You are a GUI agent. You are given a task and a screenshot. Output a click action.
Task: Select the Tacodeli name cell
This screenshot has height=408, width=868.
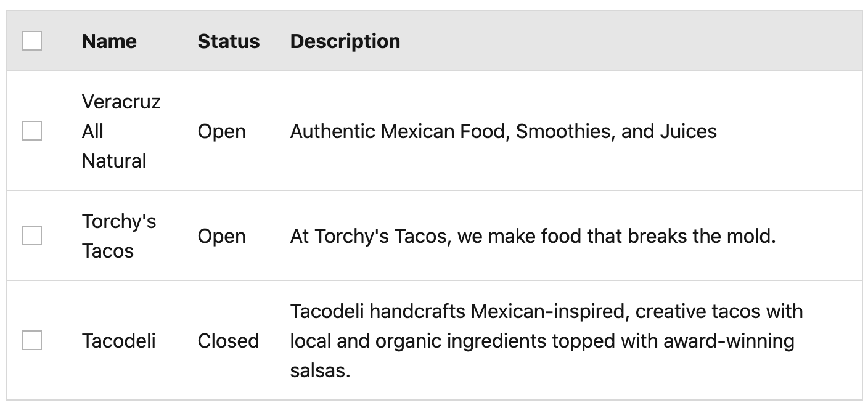(x=118, y=341)
